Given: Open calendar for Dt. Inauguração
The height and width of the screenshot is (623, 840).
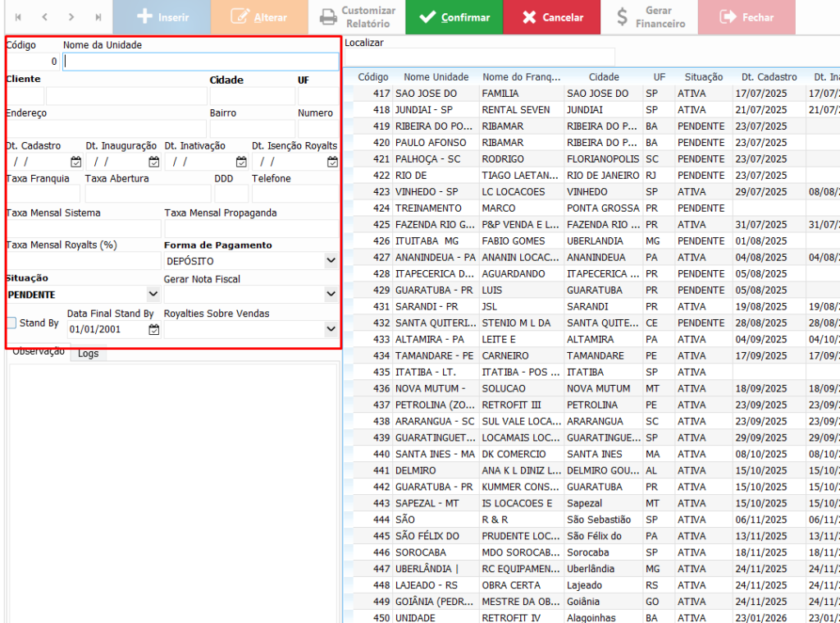Looking at the screenshot, I should [153, 162].
